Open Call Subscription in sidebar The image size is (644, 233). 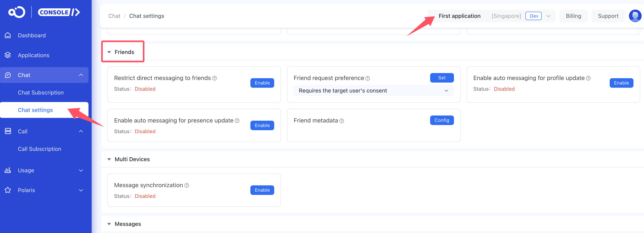tap(39, 149)
